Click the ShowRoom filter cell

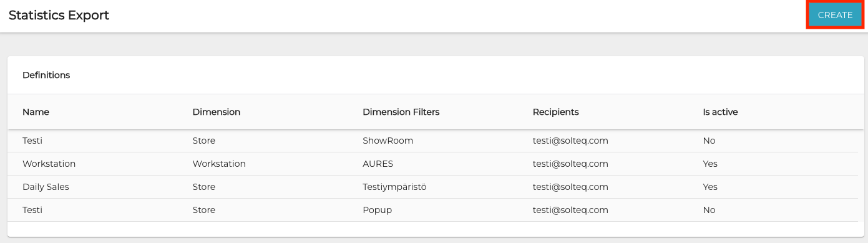[x=388, y=141]
